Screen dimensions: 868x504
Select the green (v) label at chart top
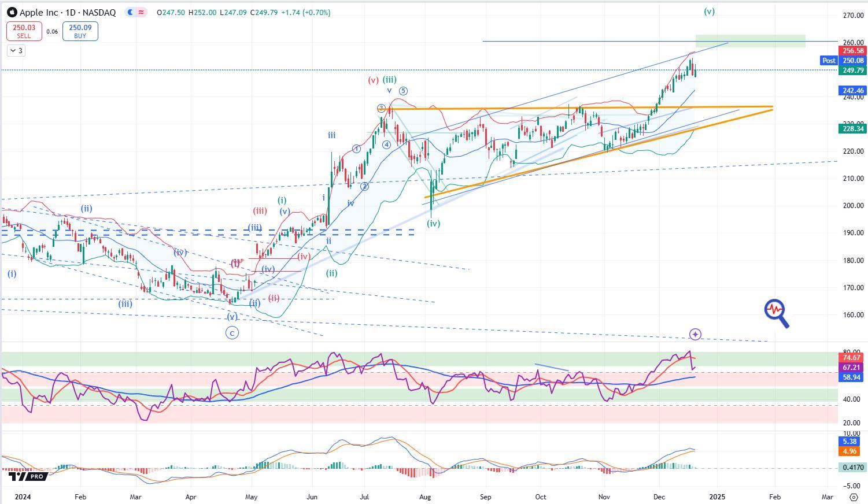pyautogui.click(x=709, y=12)
